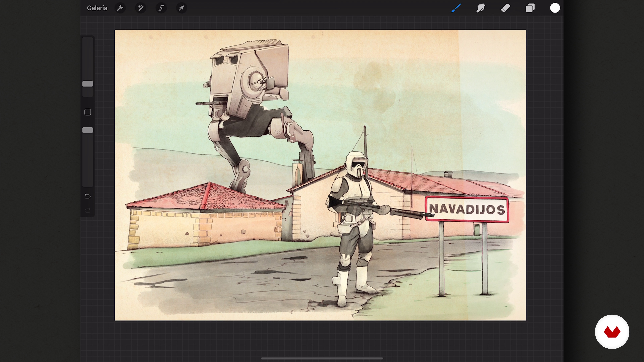The height and width of the screenshot is (362, 644).
Task: Select the Smudge finger tool
Action: click(x=481, y=8)
